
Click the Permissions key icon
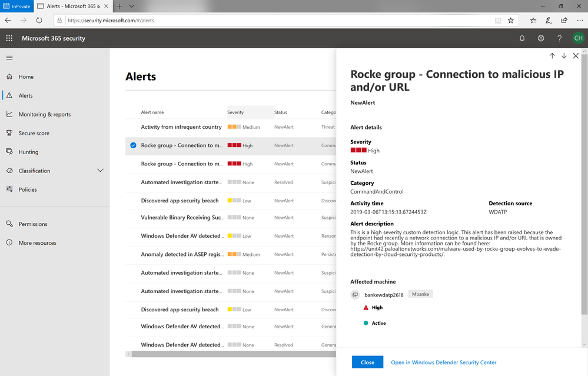click(x=9, y=224)
